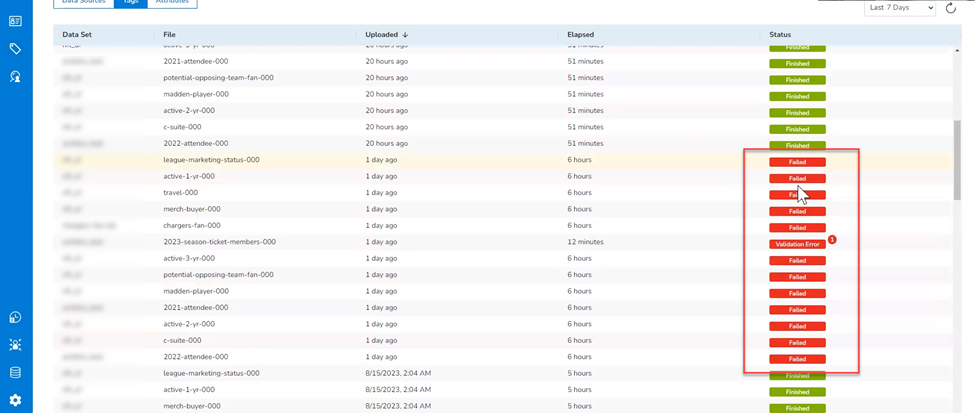Viewport: 975px width, 413px height.
Task: Click 8/15/2023, 2:04 AM in league-marketing-status-000 row
Action: [x=398, y=373]
